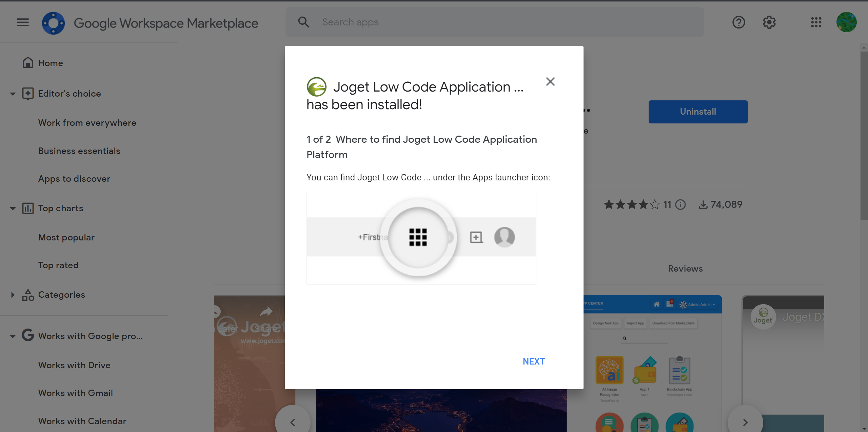Go to Home in sidebar
Screen dimensions: 868x432
click(51, 63)
